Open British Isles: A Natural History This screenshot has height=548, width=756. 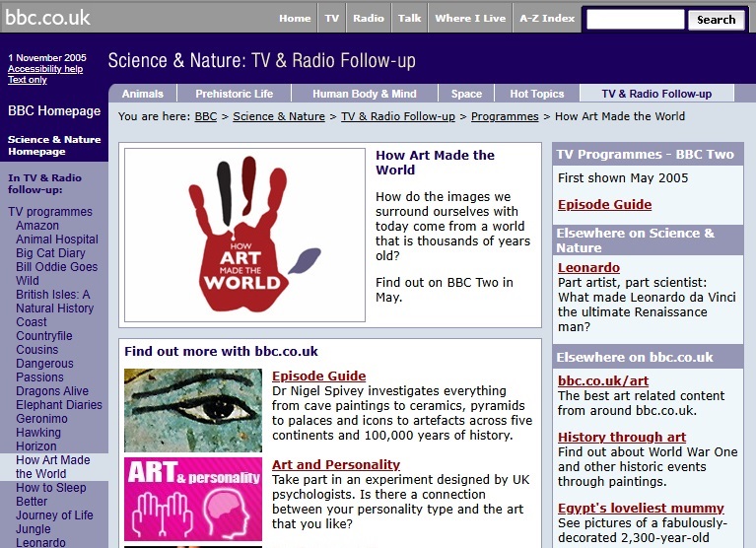(54, 302)
